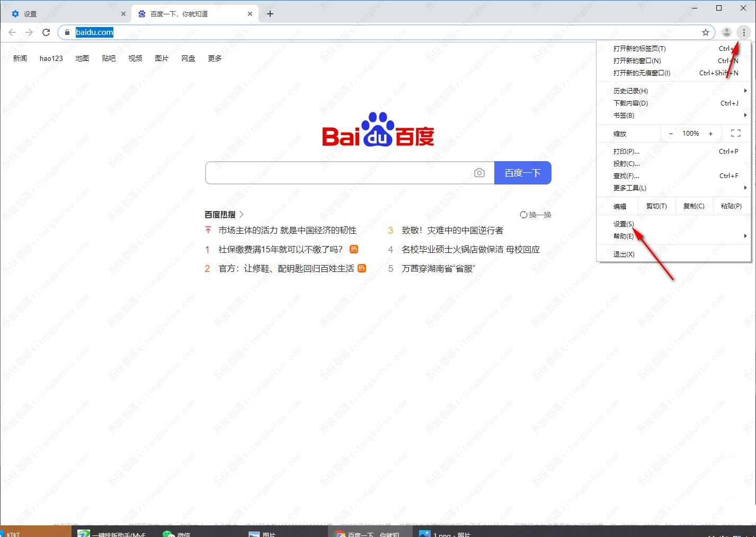Expand the 历史记录(H) submenu

(674, 91)
